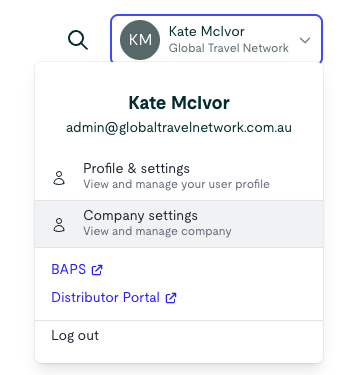Image resolution: width=363 pixels, height=375 pixels.
Task: Open the BAPS link
Action: (77, 269)
